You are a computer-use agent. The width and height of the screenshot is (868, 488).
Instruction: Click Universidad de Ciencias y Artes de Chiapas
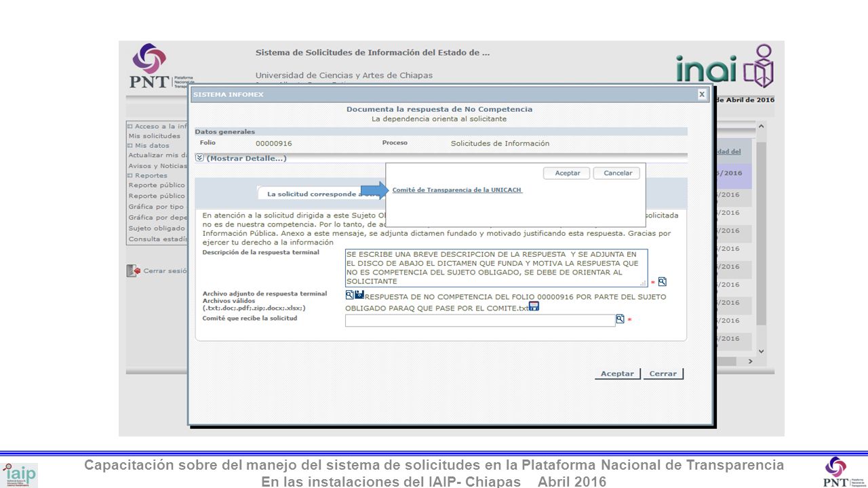click(344, 75)
